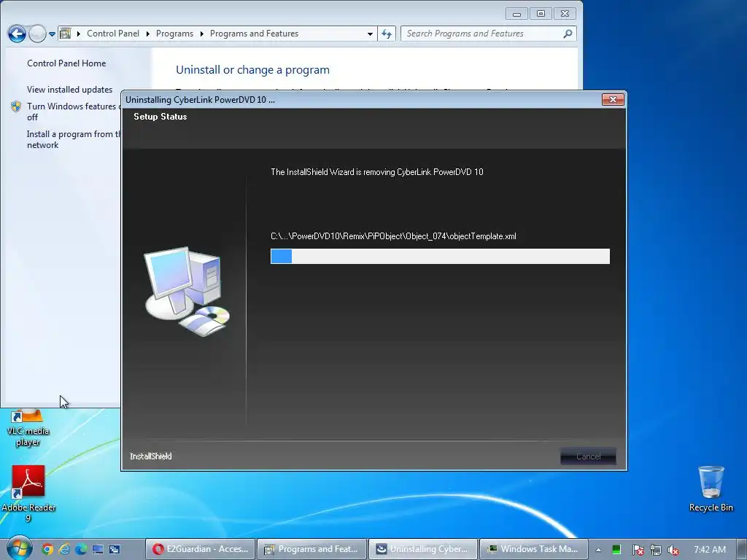Click the Cancel button in InstallShield
Image resolution: width=747 pixels, height=560 pixels.
click(589, 456)
